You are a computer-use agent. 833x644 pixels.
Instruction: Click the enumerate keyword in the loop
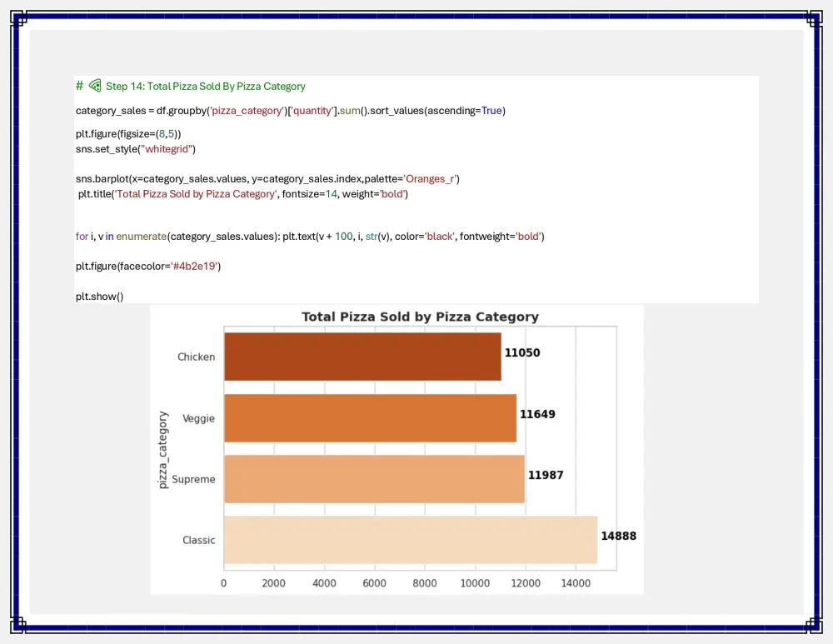coord(142,236)
